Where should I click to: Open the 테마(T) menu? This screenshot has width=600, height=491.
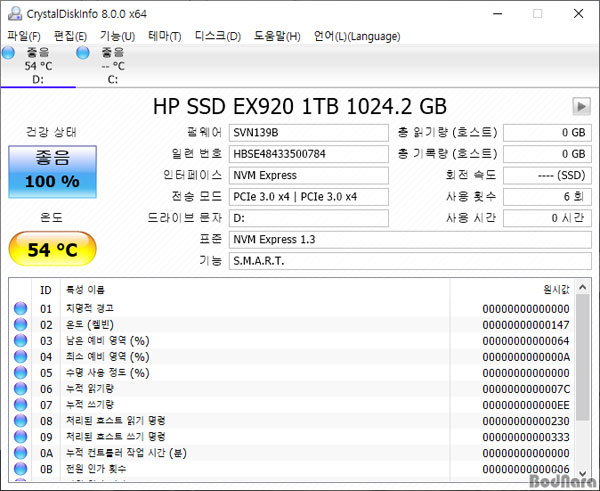[x=165, y=36]
